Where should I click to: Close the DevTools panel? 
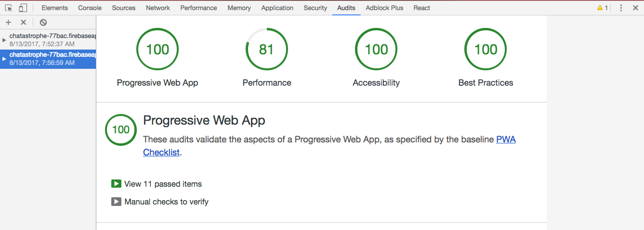pos(635,8)
